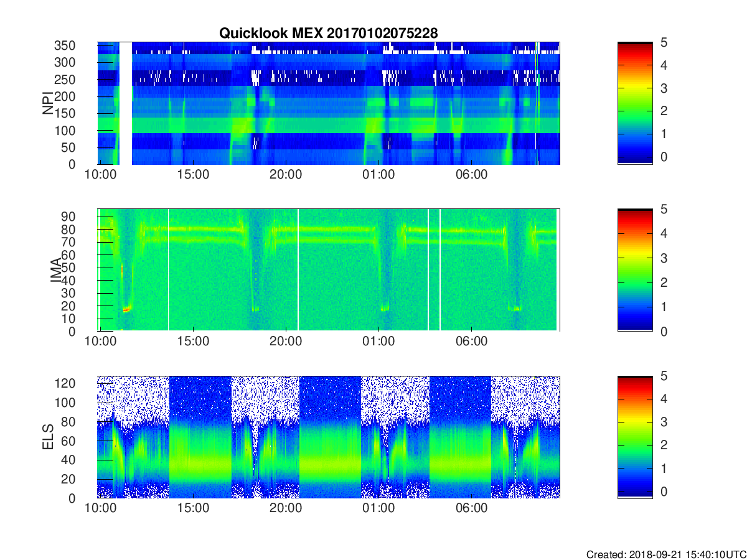Click the 06:00 tick under NPI panel

(x=471, y=174)
